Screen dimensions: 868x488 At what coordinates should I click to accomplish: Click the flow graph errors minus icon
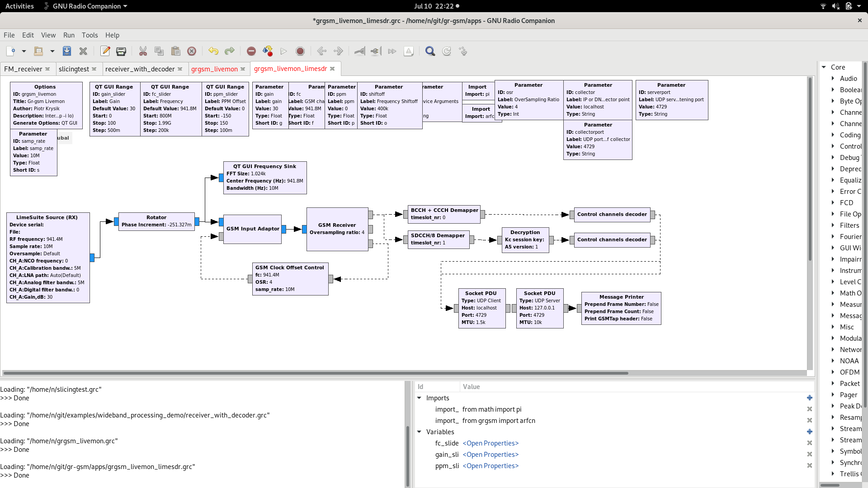251,51
